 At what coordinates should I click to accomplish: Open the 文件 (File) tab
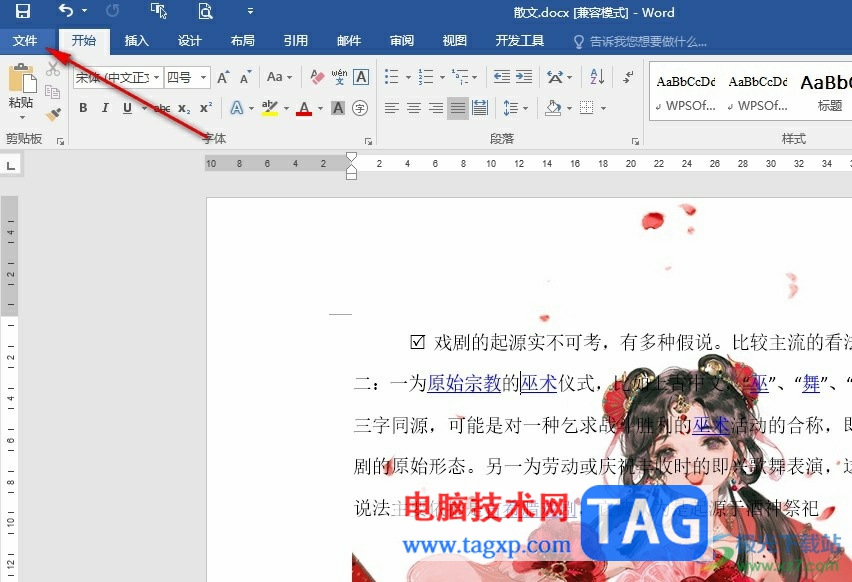coord(25,41)
